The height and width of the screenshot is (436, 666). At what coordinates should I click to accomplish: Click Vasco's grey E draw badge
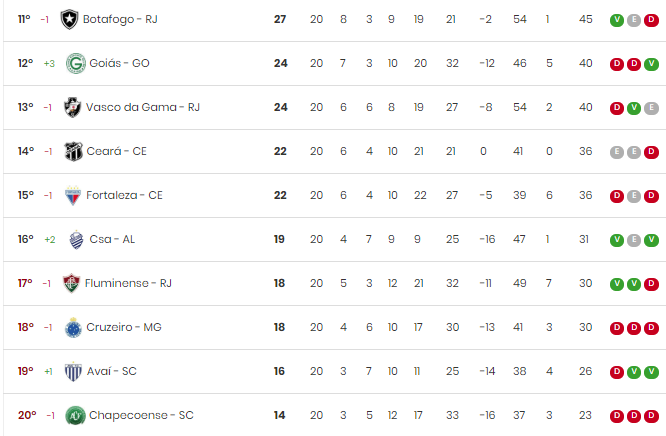pyautogui.click(x=651, y=108)
